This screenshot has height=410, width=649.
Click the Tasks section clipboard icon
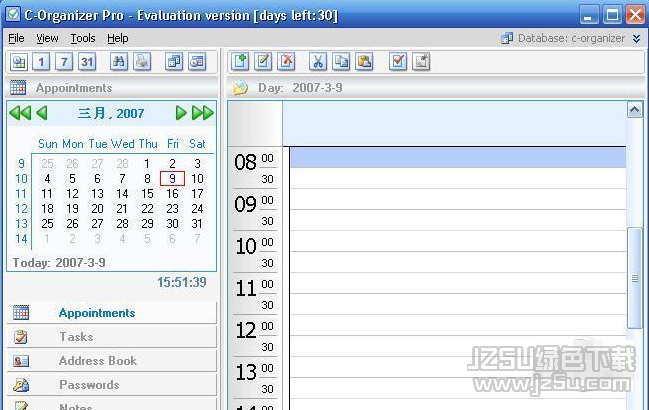(21, 337)
